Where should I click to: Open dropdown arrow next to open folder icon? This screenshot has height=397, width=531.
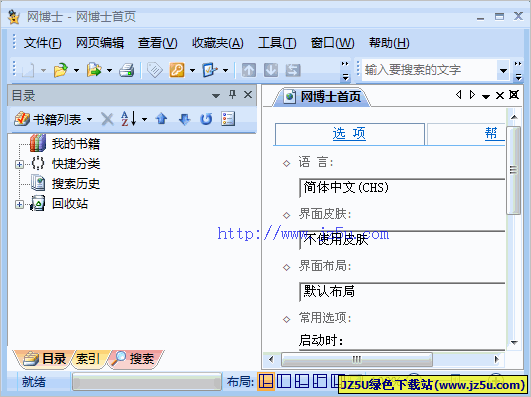(76, 71)
